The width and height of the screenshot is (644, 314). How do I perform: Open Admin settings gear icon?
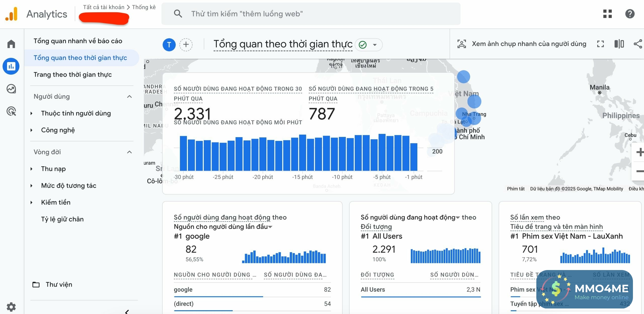11,307
